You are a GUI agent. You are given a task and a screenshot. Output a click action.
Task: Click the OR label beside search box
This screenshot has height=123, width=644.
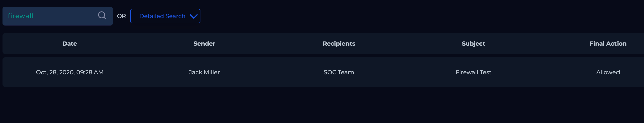tap(121, 16)
